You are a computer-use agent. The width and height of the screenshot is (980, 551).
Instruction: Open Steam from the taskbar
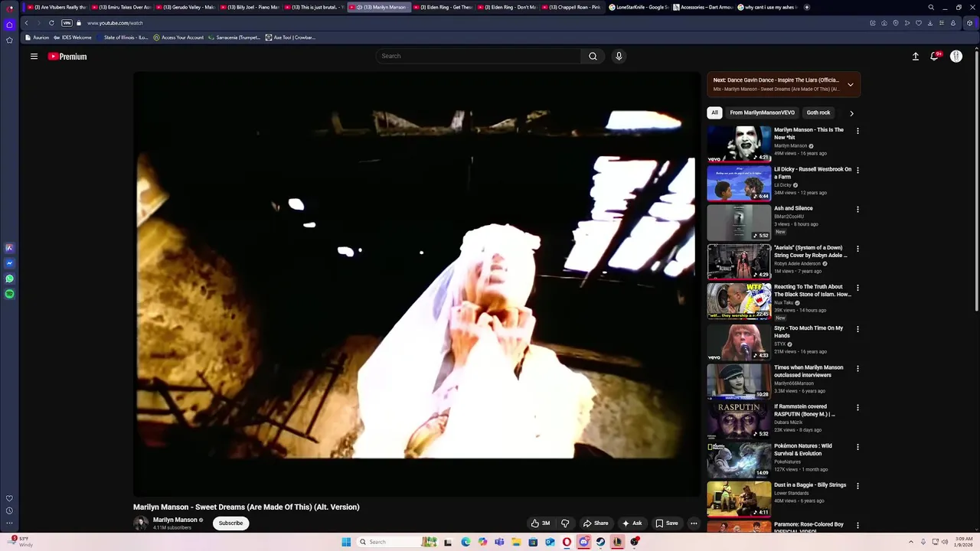601,542
